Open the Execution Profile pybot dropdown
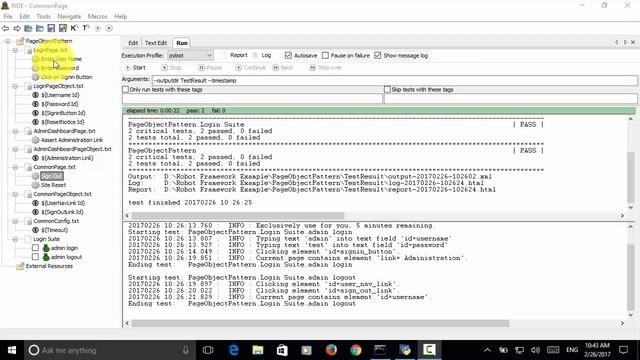The height and width of the screenshot is (360, 640). coord(190,56)
